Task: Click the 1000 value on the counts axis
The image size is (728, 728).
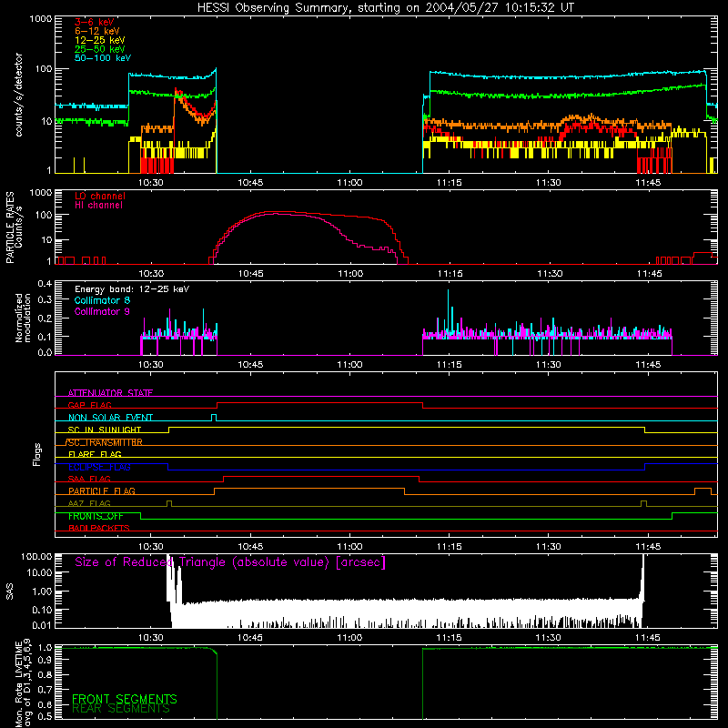Action: click(x=40, y=19)
